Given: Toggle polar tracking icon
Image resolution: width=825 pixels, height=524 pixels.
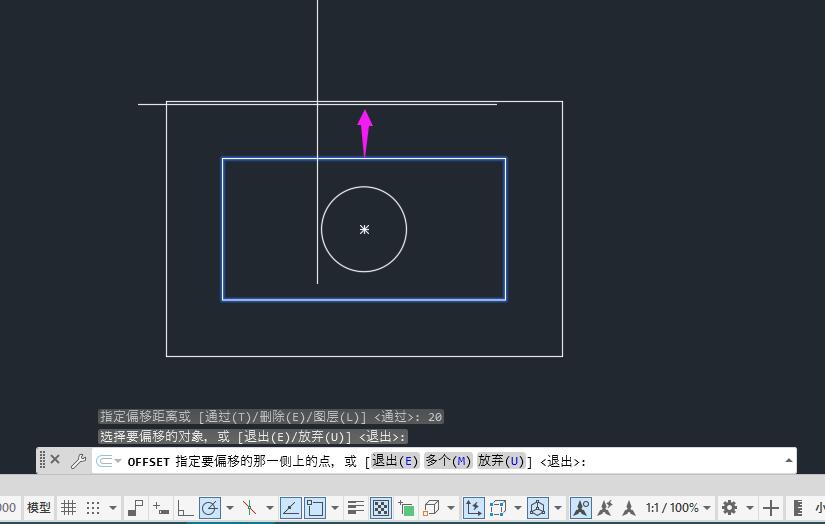Looking at the screenshot, I should coord(209,508).
